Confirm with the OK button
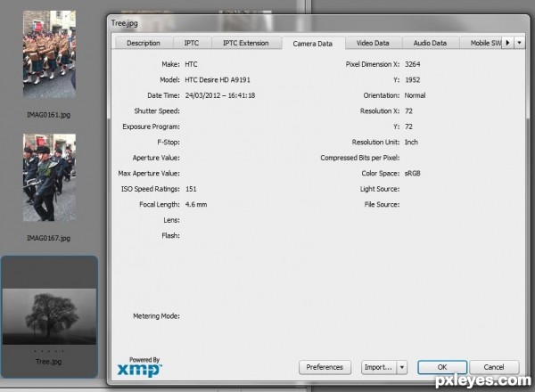535x392 pixels. coord(442,367)
